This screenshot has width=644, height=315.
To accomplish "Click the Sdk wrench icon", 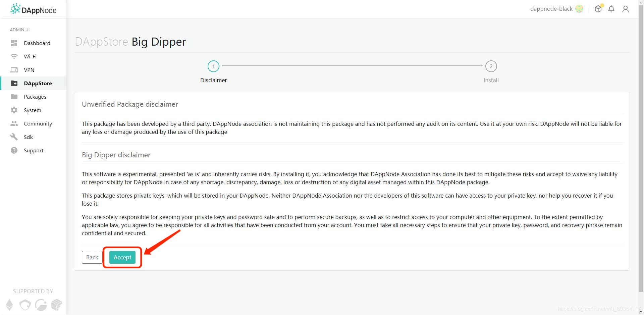I will [x=14, y=137].
